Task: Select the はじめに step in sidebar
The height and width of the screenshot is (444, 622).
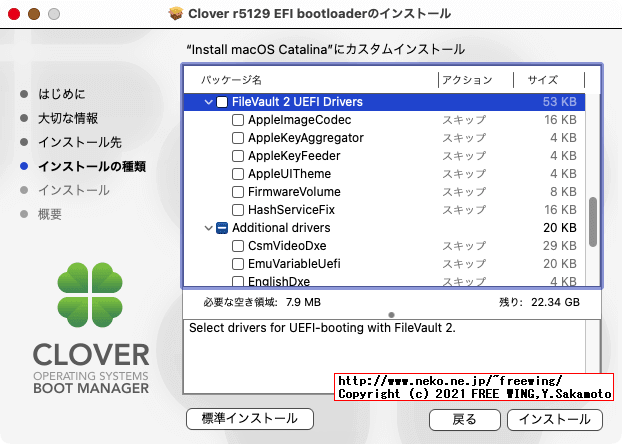Action: click(61, 94)
